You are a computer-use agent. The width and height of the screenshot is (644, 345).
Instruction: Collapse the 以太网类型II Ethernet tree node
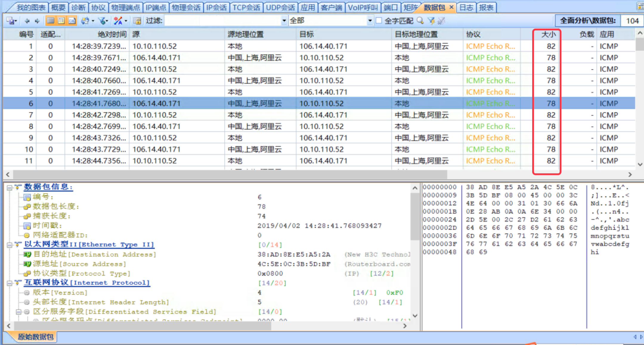[10, 245]
